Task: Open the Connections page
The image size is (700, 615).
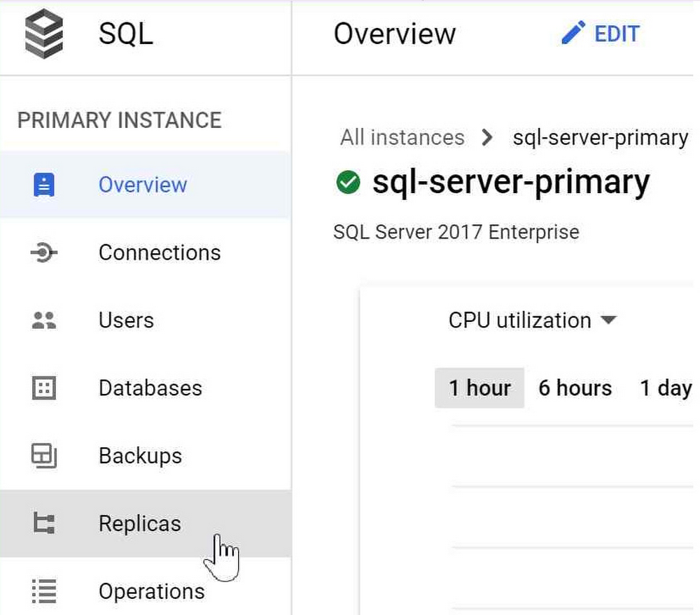Action: coord(146,253)
